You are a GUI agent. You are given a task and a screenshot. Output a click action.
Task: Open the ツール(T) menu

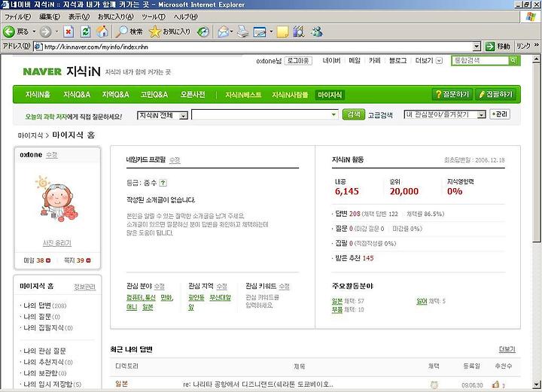coord(154,17)
